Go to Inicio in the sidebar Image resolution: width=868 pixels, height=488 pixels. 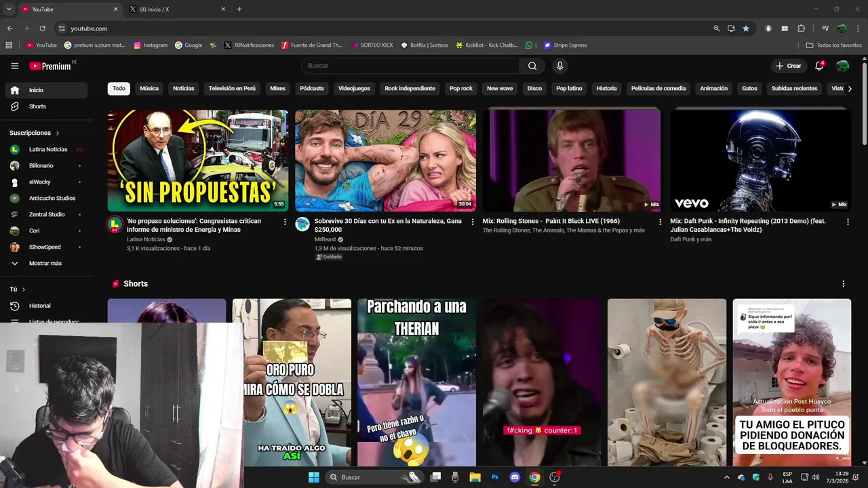point(46,90)
